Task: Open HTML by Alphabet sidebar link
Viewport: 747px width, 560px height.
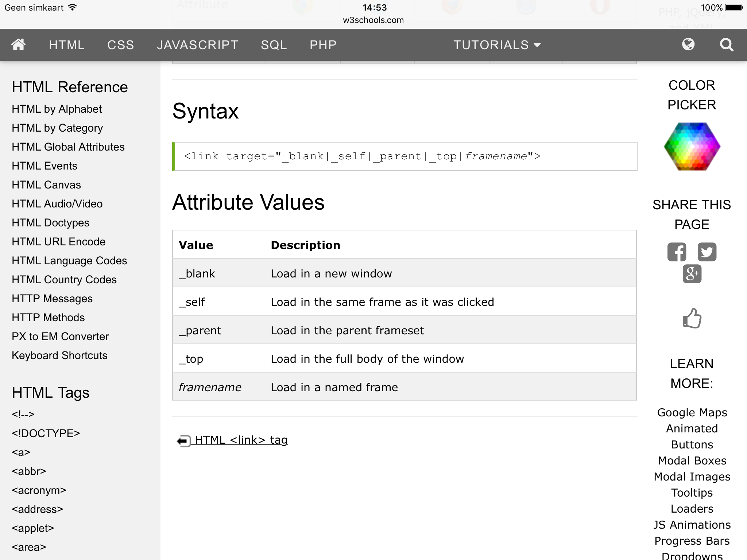Action: (57, 109)
